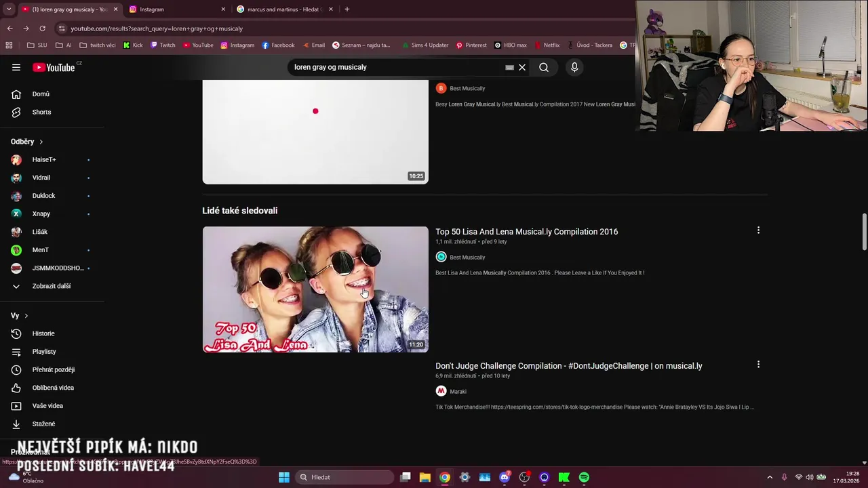Open the Sims 4 Updater bookmark

(424, 45)
